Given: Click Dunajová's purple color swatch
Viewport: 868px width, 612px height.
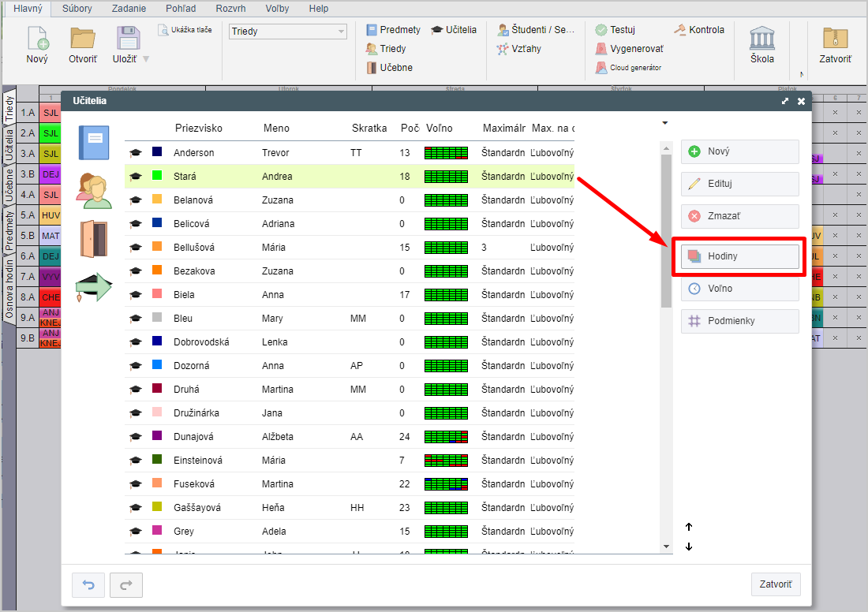Looking at the screenshot, I should pyautogui.click(x=157, y=435).
